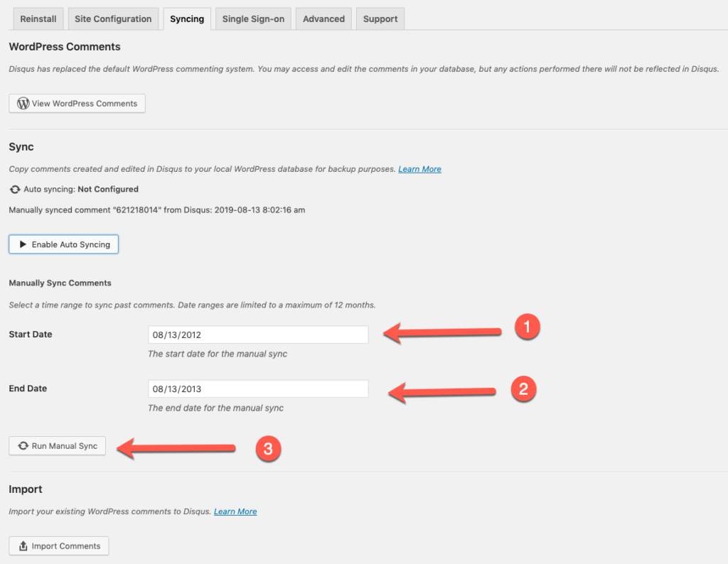This screenshot has width=728, height=564.
Task: Click Import Comments button
Action: (x=58, y=546)
